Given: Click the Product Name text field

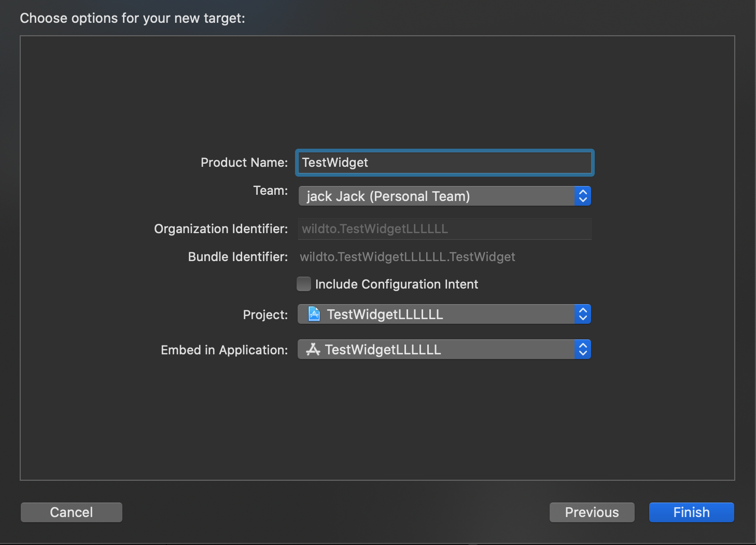Looking at the screenshot, I should point(444,163).
